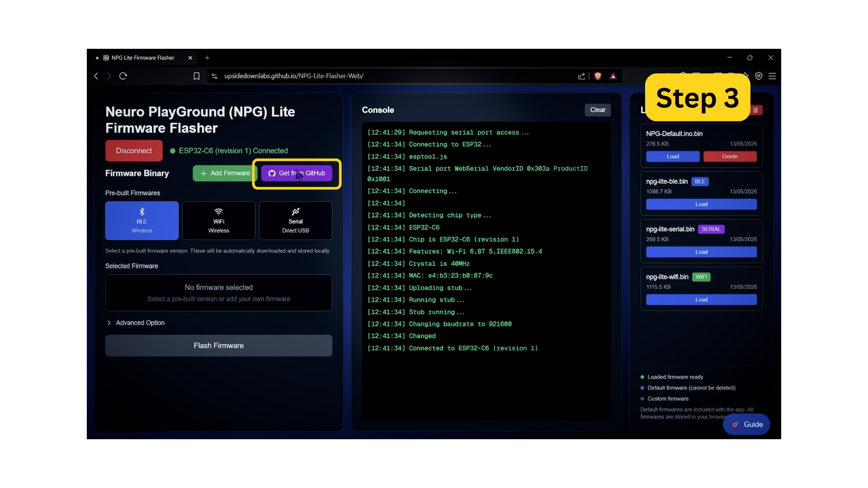Screen dimensions: 868x488
Task: Select the NPG Lite Firmware Flasher tab
Action: (x=143, y=58)
